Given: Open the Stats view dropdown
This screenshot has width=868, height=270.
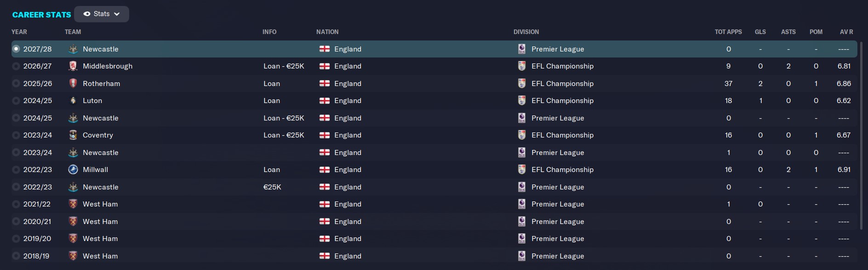Looking at the screenshot, I should pos(102,14).
